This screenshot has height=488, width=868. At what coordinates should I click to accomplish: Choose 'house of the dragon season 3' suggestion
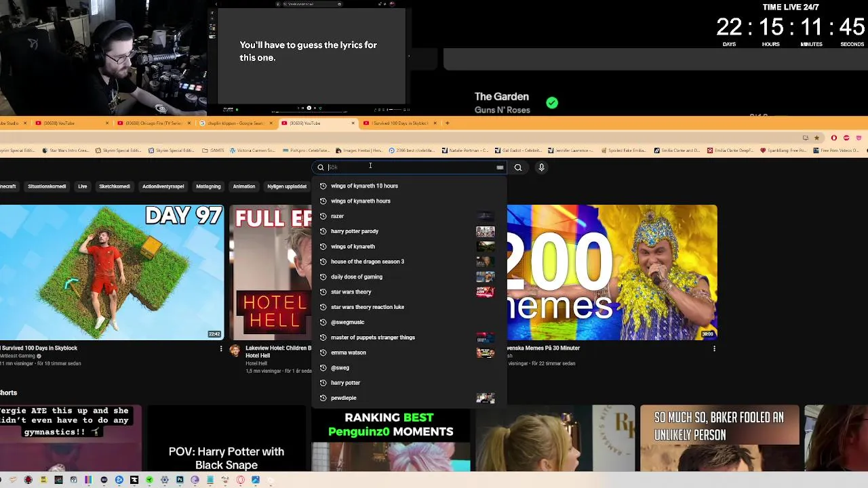(409, 262)
